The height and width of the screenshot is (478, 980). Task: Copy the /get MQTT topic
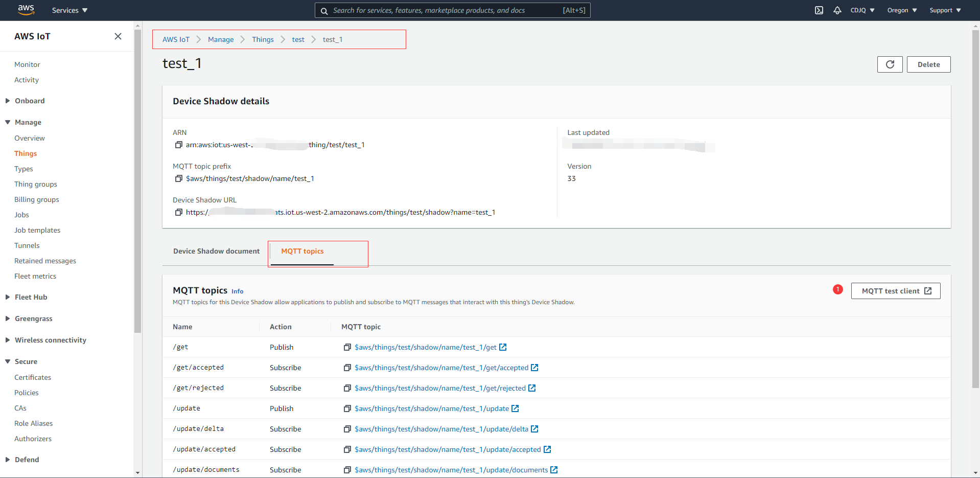coord(347,347)
